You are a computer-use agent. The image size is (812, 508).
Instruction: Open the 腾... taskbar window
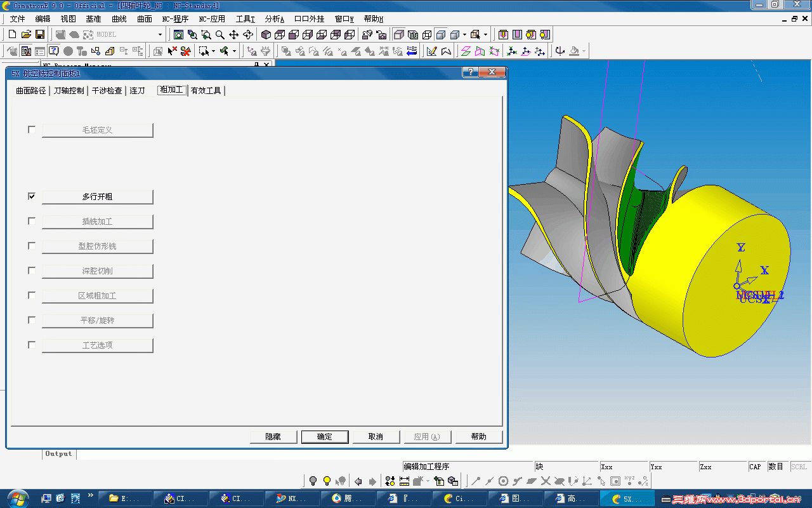tap(348, 498)
